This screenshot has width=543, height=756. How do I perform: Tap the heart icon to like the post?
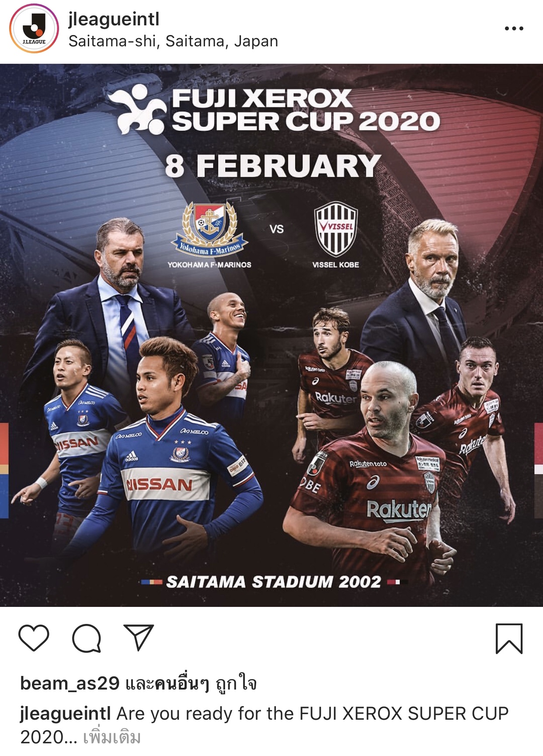pos(34,638)
